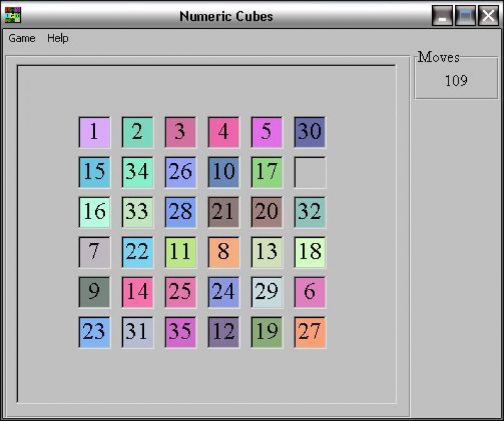Click cube number 10
This screenshot has height=421, width=504.
pos(224,172)
